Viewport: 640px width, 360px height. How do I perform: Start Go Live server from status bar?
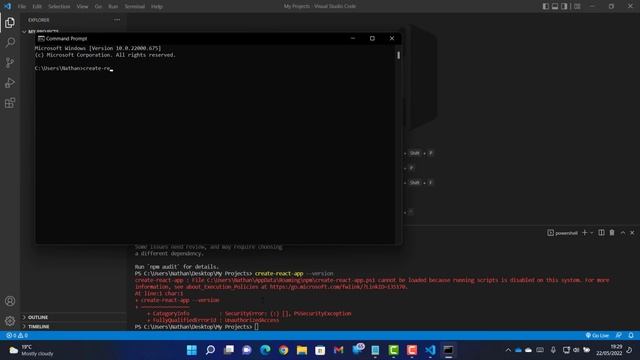pyautogui.click(x=597, y=335)
